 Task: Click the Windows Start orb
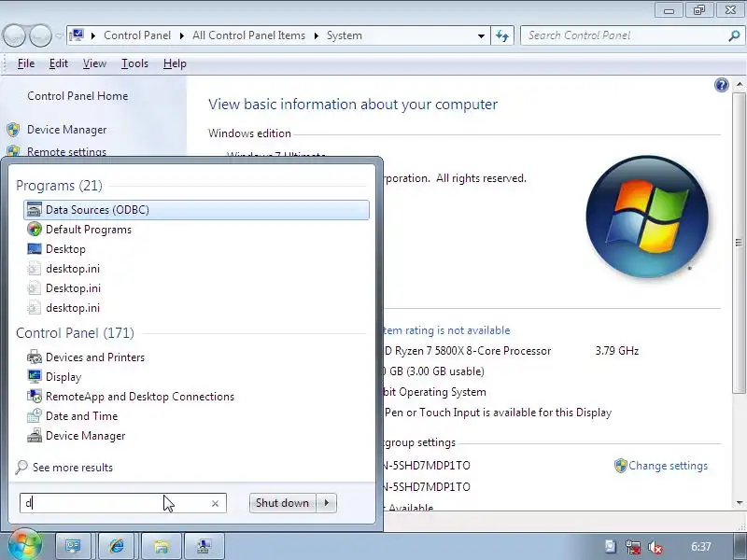pos(24,545)
